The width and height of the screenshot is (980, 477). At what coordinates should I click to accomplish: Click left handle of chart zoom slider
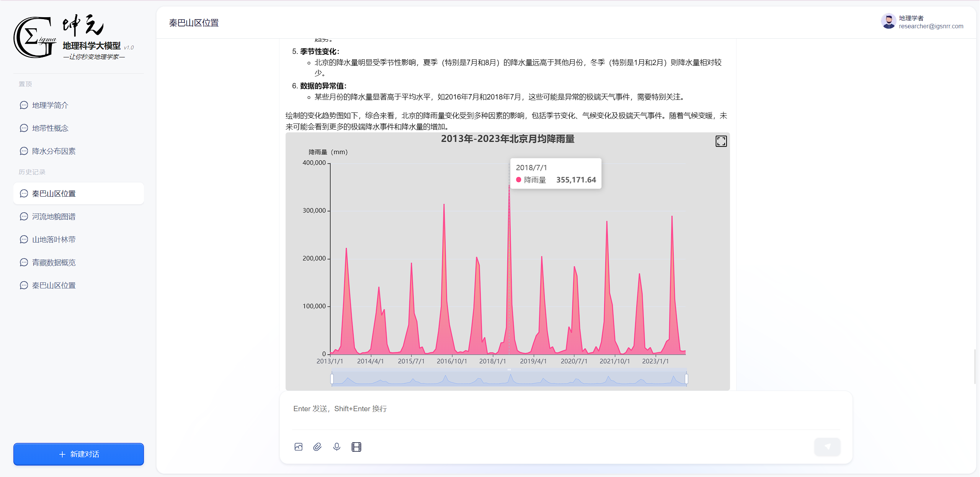coord(332,379)
